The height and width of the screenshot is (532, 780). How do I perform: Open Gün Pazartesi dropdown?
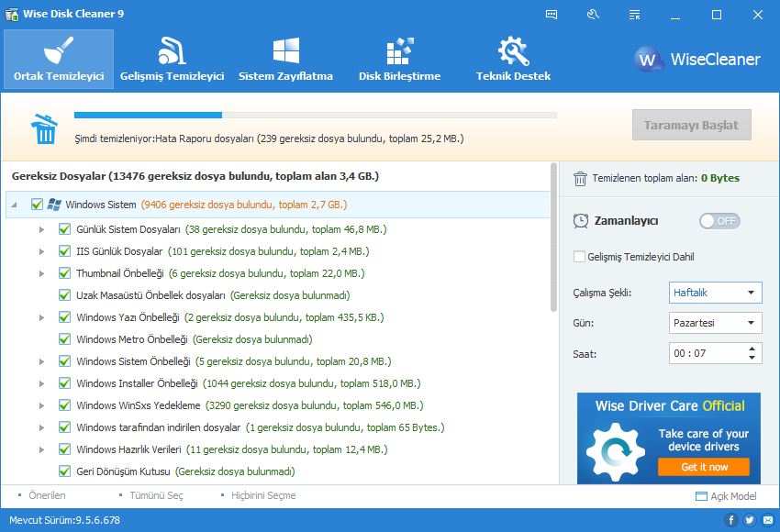pyautogui.click(x=716, y=323)
